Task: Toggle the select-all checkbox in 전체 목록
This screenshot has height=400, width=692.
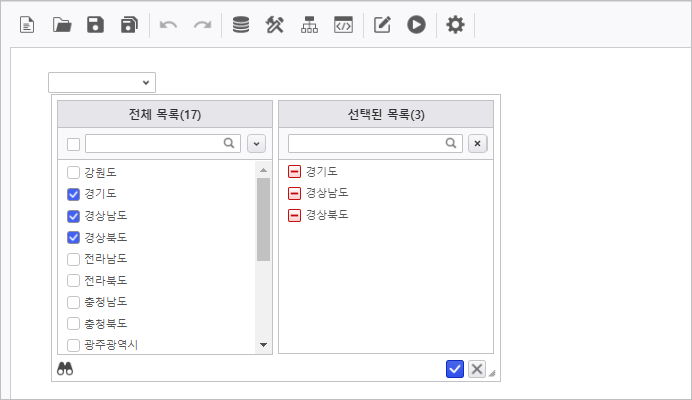Action: (73, 143)
